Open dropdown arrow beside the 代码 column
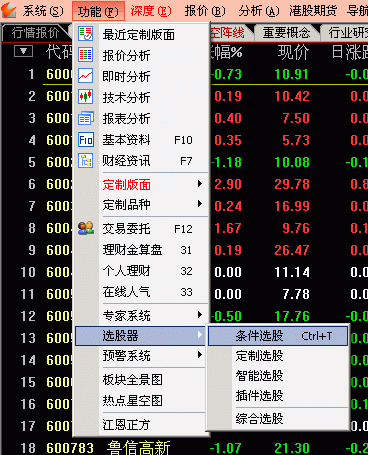Image resolution: width=368 pixels, height=455 pixels. click(23, 52)
